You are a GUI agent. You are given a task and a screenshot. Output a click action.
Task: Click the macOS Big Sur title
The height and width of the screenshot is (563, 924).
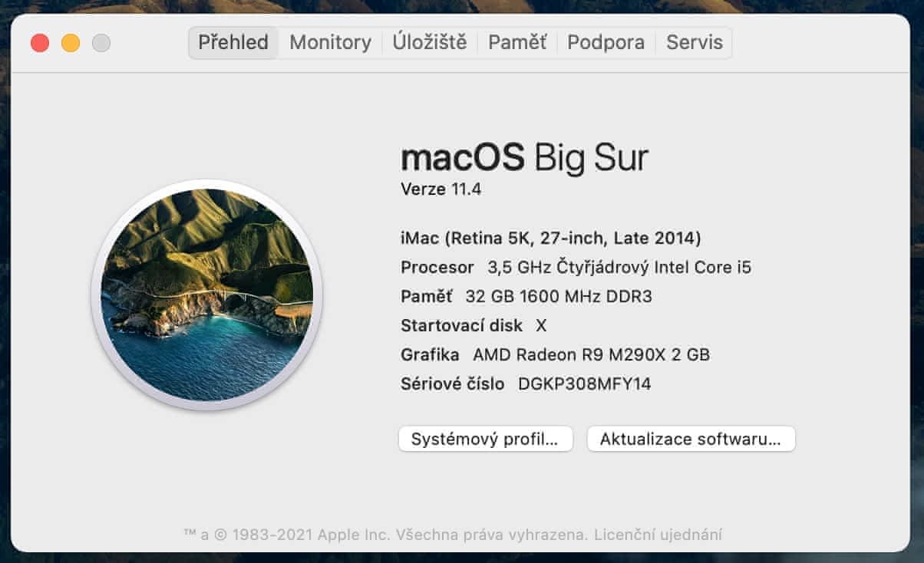[524, 158]
